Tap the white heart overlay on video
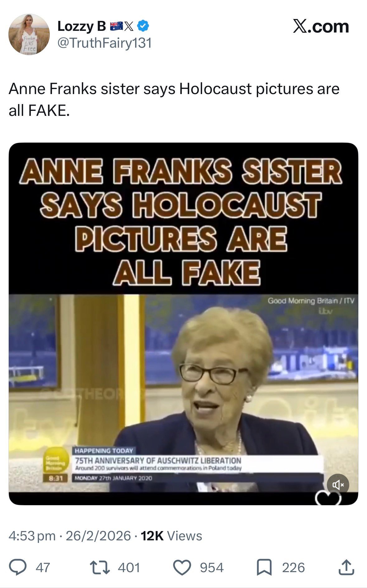The height and width of the screenshot is (588, 367). click(x=328, y=498)
